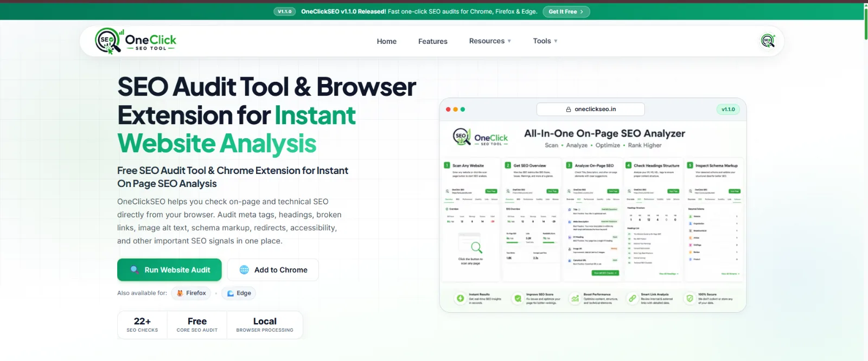Viewport: 868px width, 361px height.
Task: Click the Add to Chrome button
Action: [273, 270]
